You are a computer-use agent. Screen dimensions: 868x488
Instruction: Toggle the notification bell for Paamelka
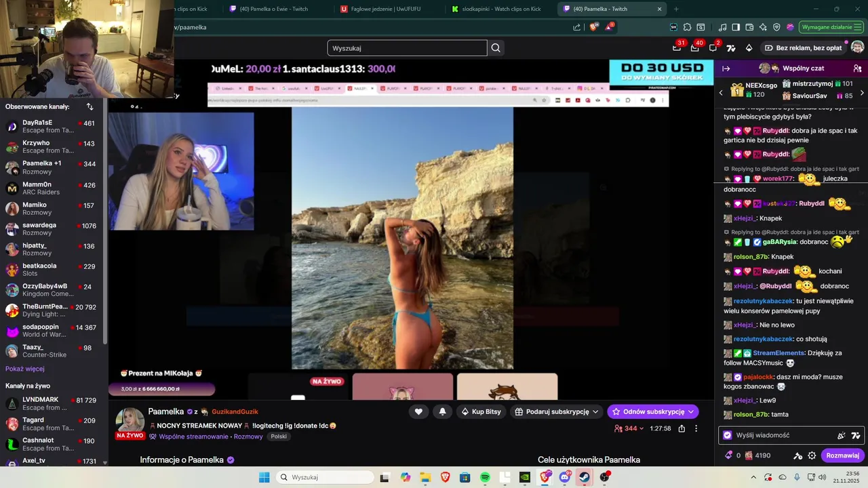pos(442,411)
